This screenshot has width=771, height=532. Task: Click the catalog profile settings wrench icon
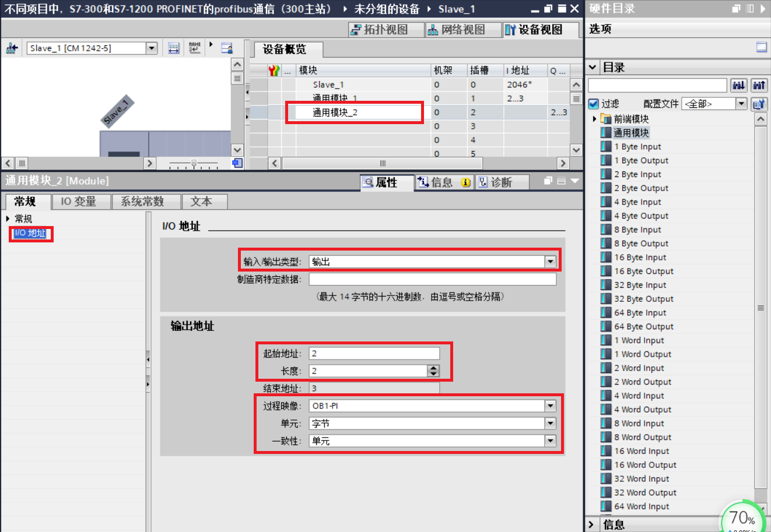(x=759, y=104)
